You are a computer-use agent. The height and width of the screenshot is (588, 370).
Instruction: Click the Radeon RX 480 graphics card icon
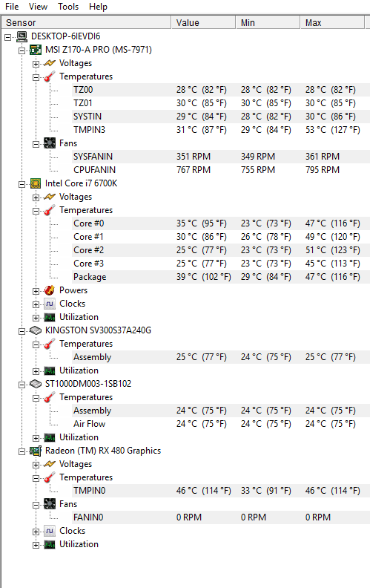36,451
